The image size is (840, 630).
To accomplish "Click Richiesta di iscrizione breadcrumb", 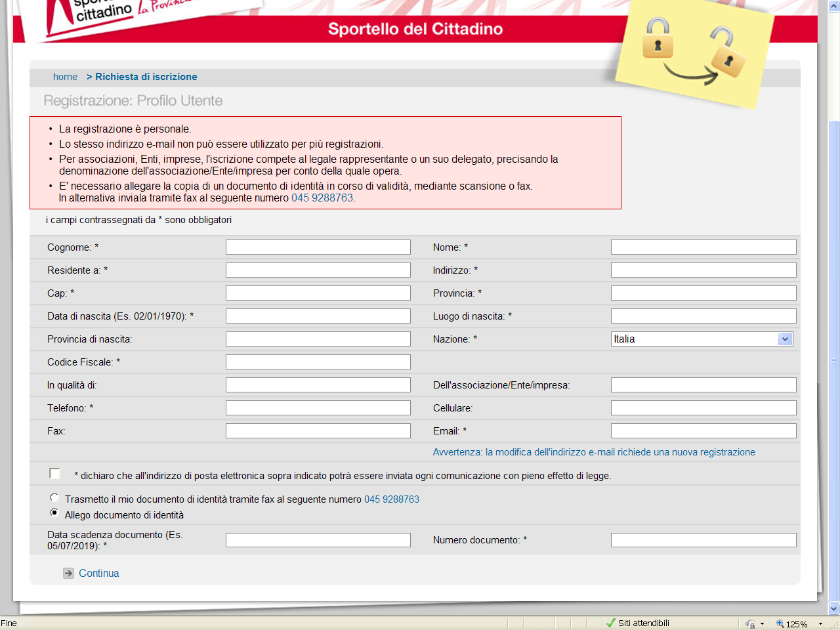I will (146, 77).
